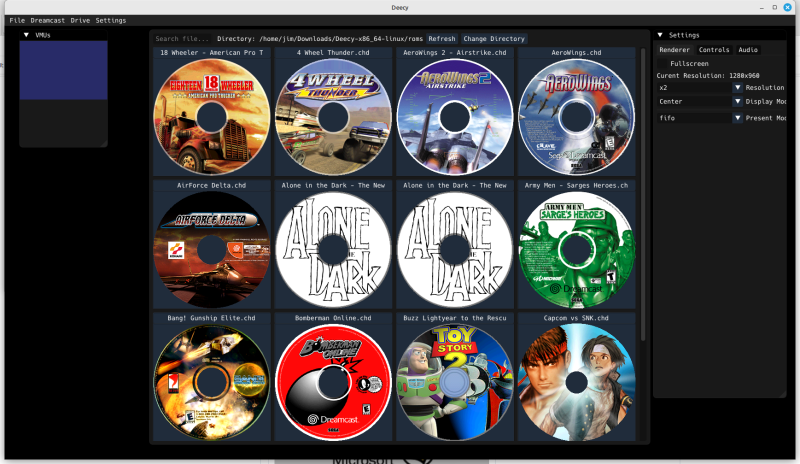Click the 18 Wheeler - American Pro title
This screenshot has width=800, height=464.
click(212, 53)
